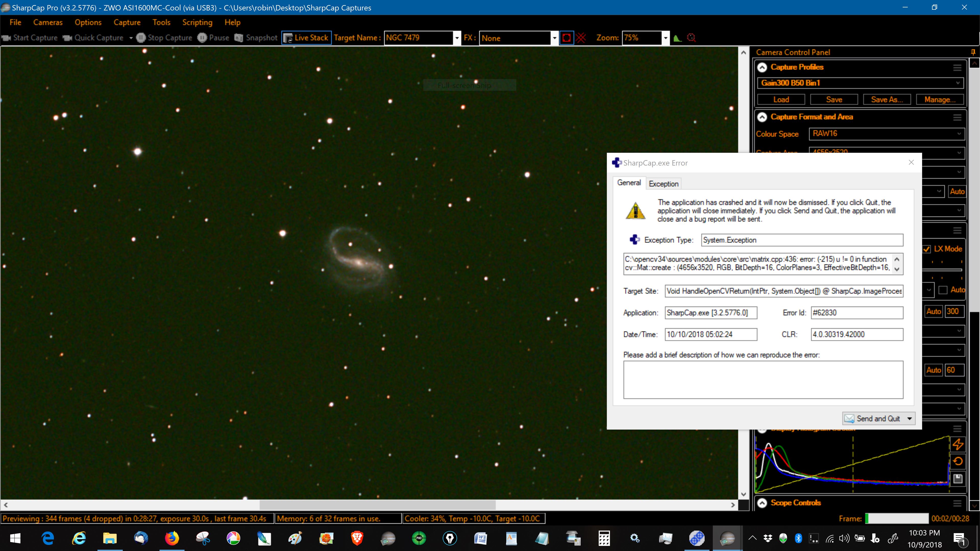Image resolution: width=980 pixels, height=551 pixels.
Task: Collapse the Scope Controls section
Action: click(x=762, y=504)
